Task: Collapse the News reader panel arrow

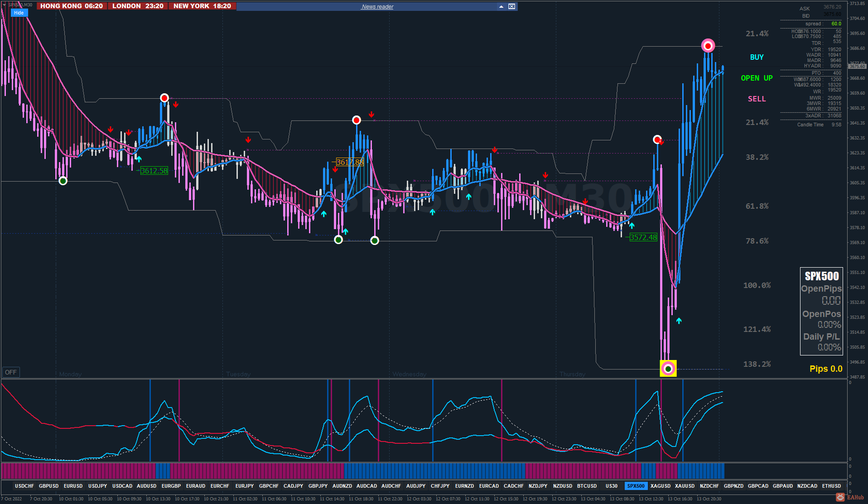Action: click(501, 6)
